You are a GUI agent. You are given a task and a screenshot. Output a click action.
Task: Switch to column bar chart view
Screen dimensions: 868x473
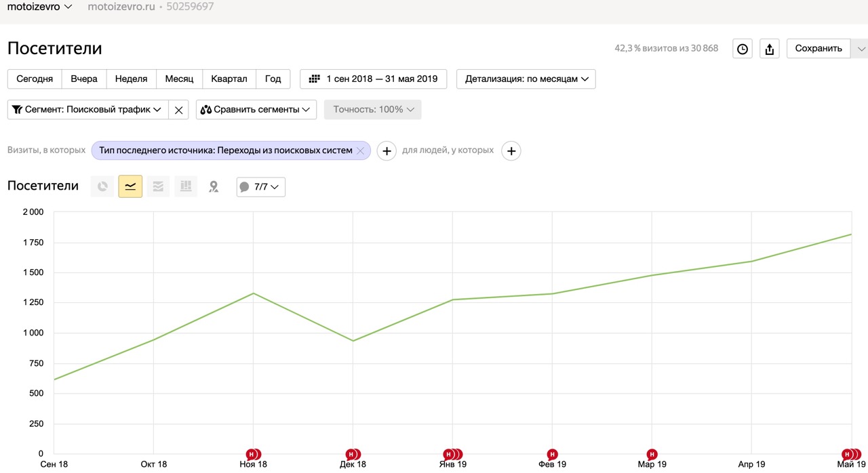coord(186,186)
